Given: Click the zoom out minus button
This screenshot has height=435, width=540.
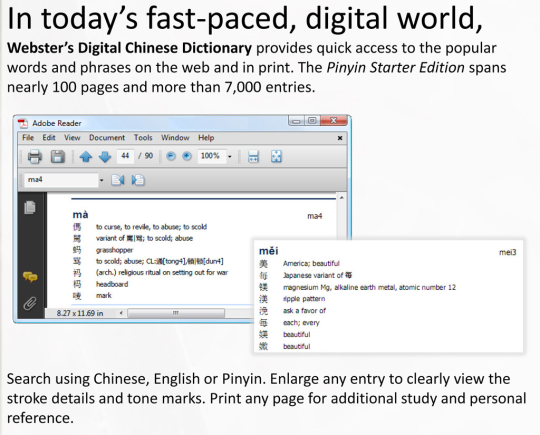Looking at the screenshot, I should click(x=171, y=156).
